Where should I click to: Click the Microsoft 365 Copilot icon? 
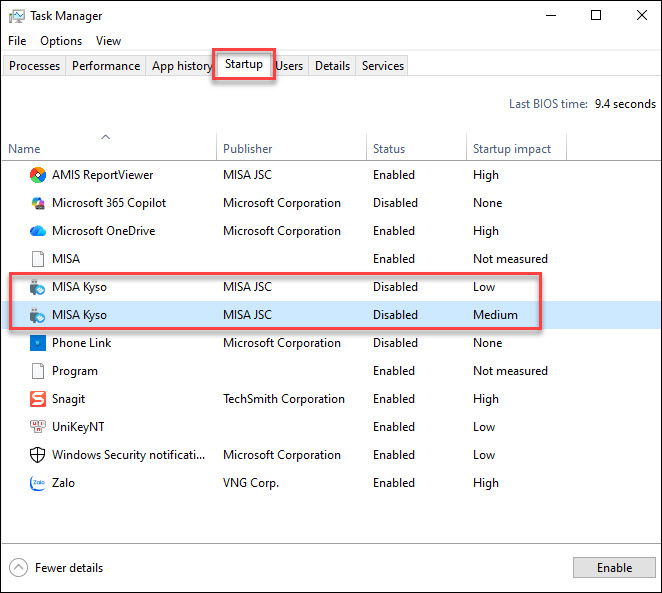pyautogui.click(x=38, y=203)
